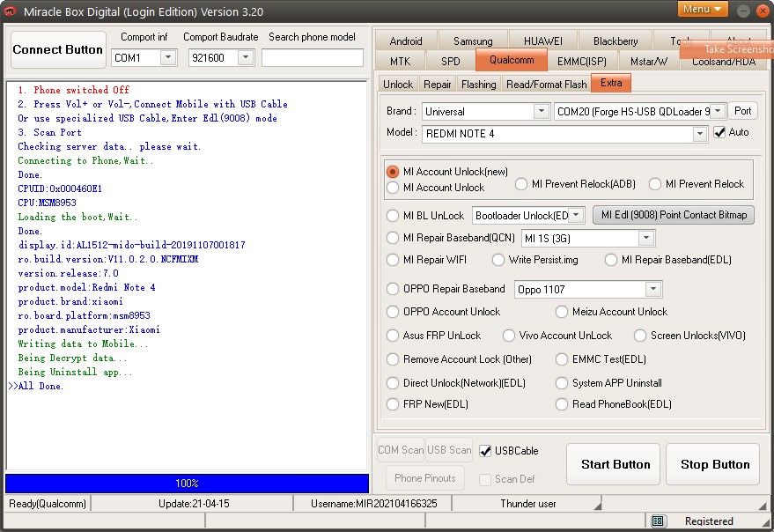The width and height of the screenshot is (774, 532).
Task: Select Screen Unlocks(VIVO) option
Action: [640, 336]
